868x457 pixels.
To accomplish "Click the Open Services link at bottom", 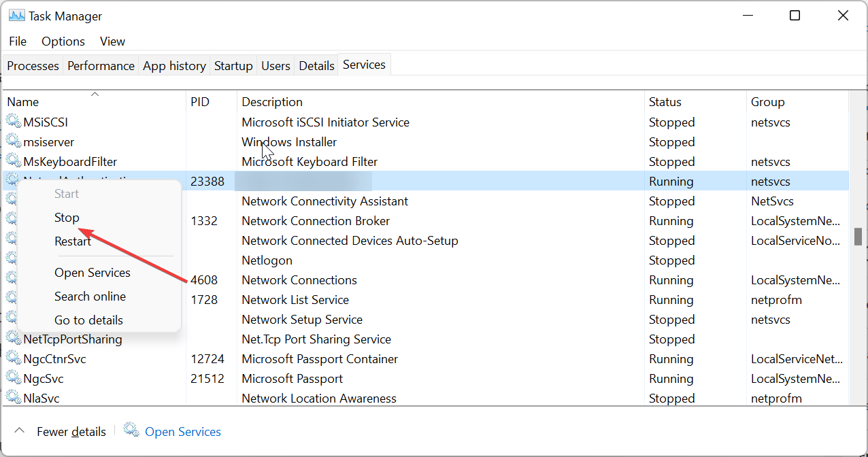I will point(183,432).
